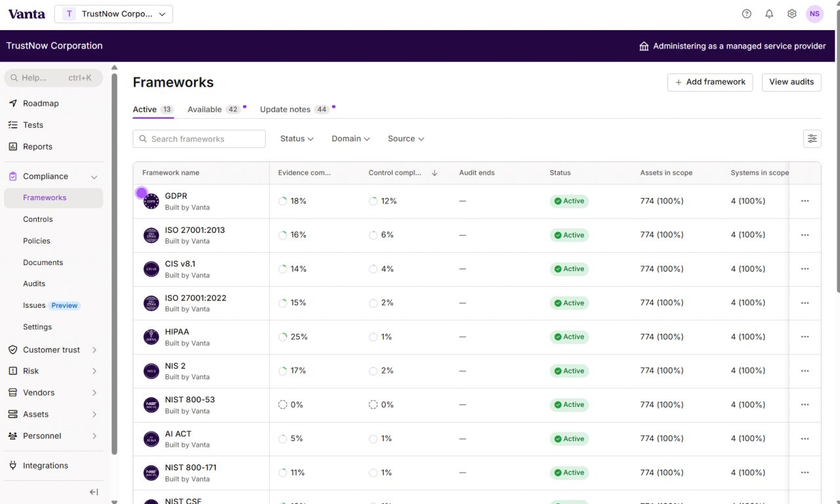Click GDPR's 12% control progress ring
This screenshot has height=504, width=840.
(373, 201)
